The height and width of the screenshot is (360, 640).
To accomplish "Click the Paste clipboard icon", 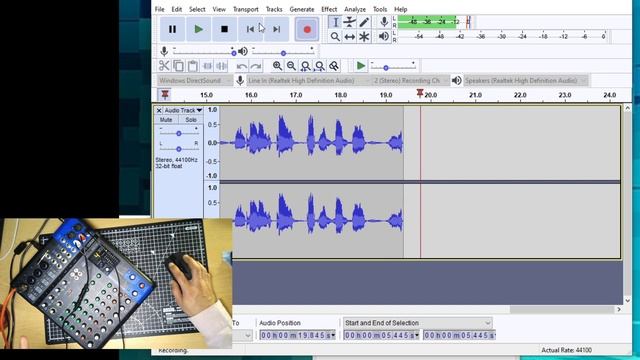I will point(193,66).
